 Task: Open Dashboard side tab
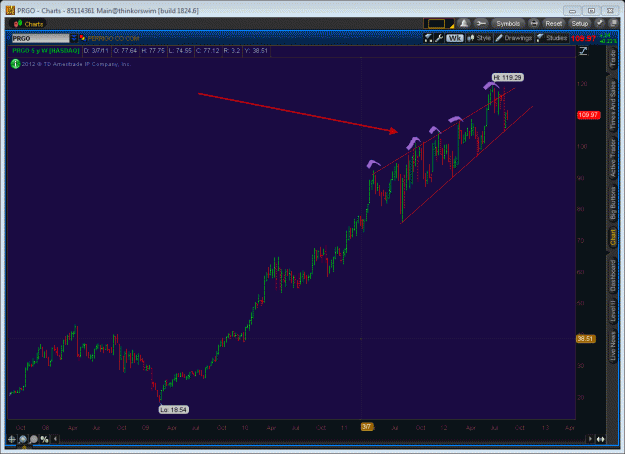click(x=613, y=275)
